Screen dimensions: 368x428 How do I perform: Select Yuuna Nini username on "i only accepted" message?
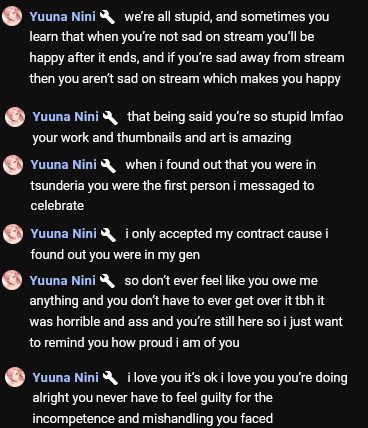(64, 234)
